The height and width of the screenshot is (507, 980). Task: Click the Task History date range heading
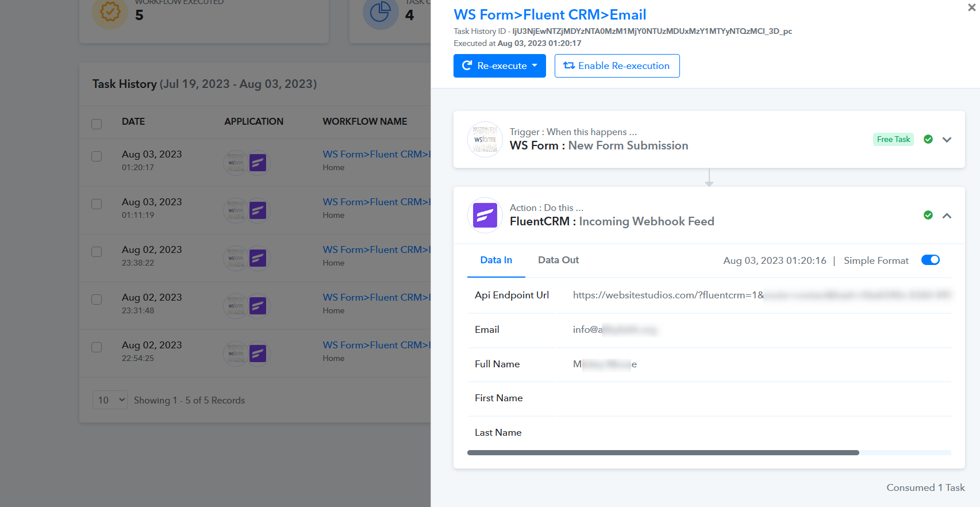[205, 84]
